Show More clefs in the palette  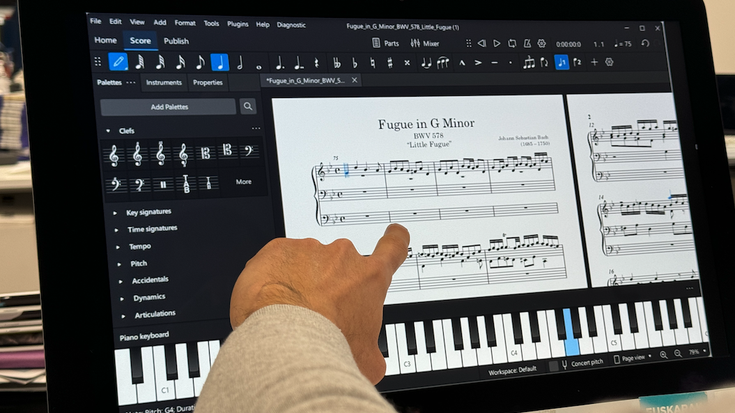point(243,182)
